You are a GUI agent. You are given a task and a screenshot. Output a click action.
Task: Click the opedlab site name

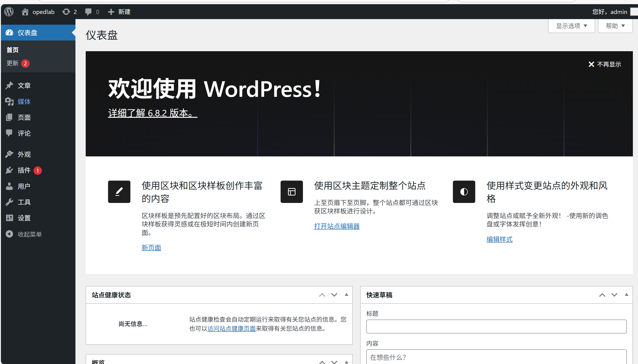tap(44, 12)
